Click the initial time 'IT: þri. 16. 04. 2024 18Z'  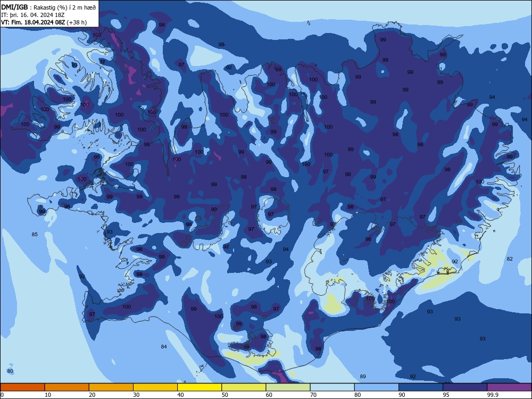coord(32,15)
